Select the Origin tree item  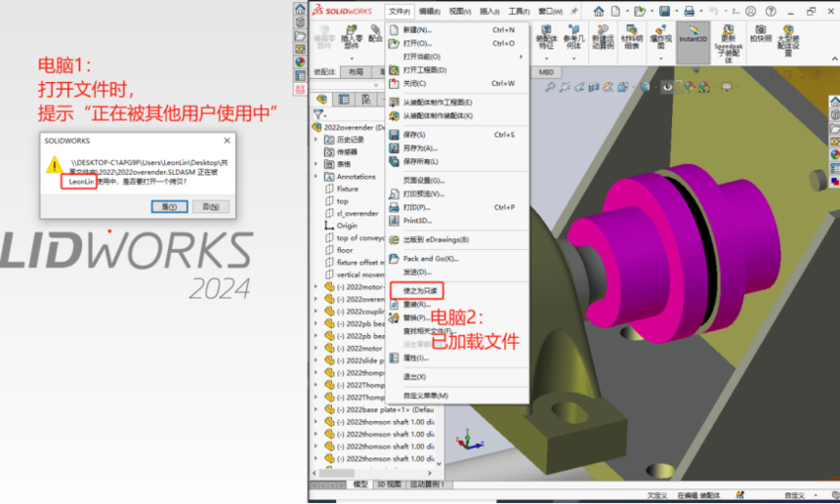348,226
